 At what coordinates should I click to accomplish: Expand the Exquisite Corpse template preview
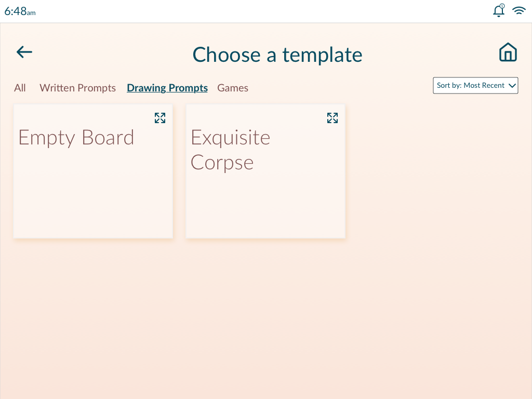(332, 118)
